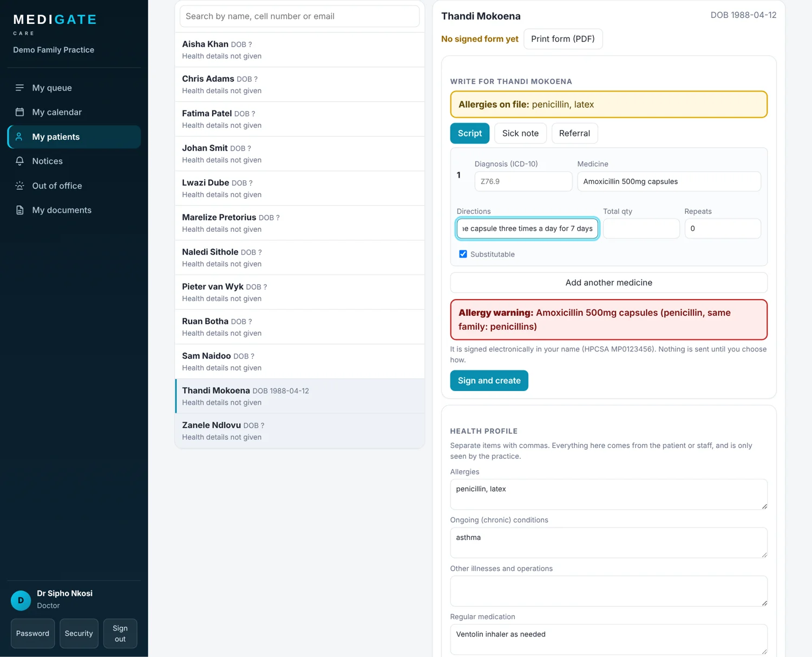Switch to the Referral tab
Screen dimensions: 812x657
[x=574, y=133]
